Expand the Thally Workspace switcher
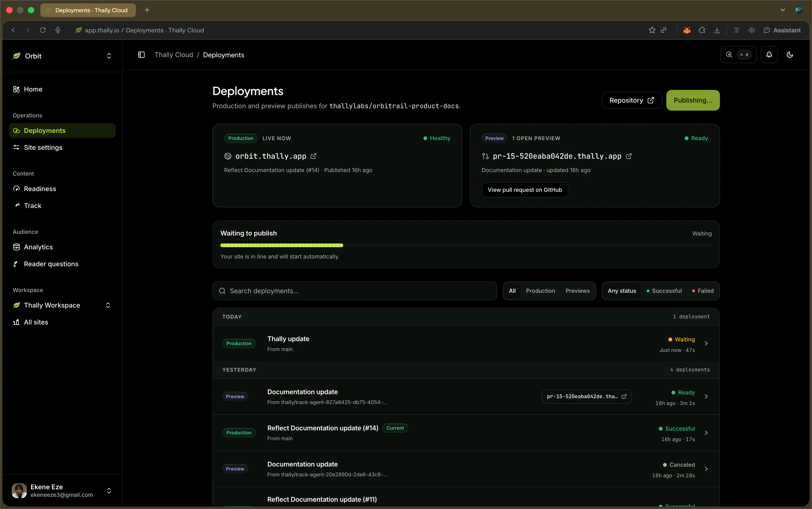The height and width of the screenshot is (509, 812). [x=108, y=305]
